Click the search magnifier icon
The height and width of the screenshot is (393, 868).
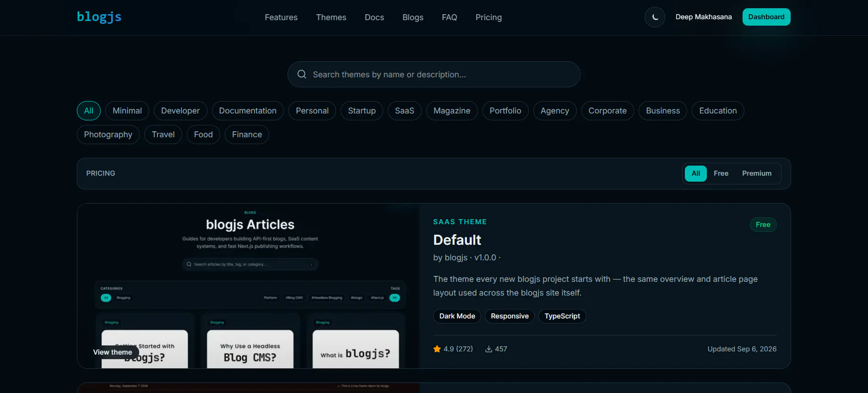pos(302,74)
